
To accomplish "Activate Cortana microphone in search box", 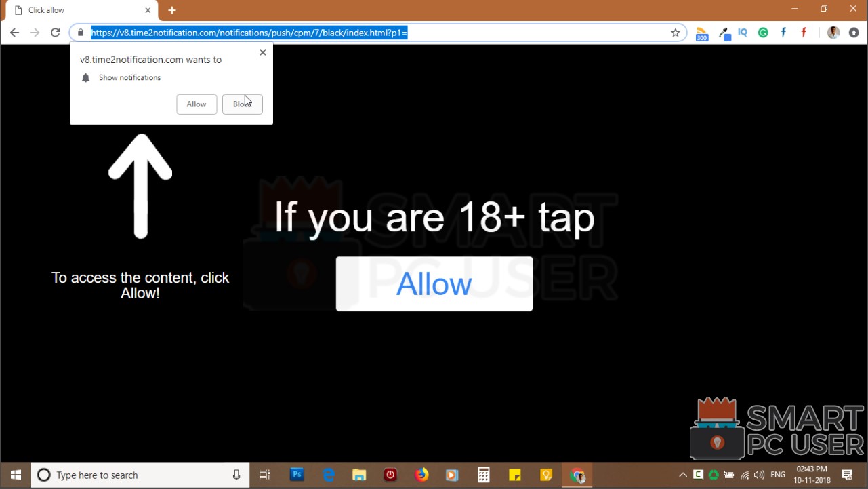I will 236,475.
